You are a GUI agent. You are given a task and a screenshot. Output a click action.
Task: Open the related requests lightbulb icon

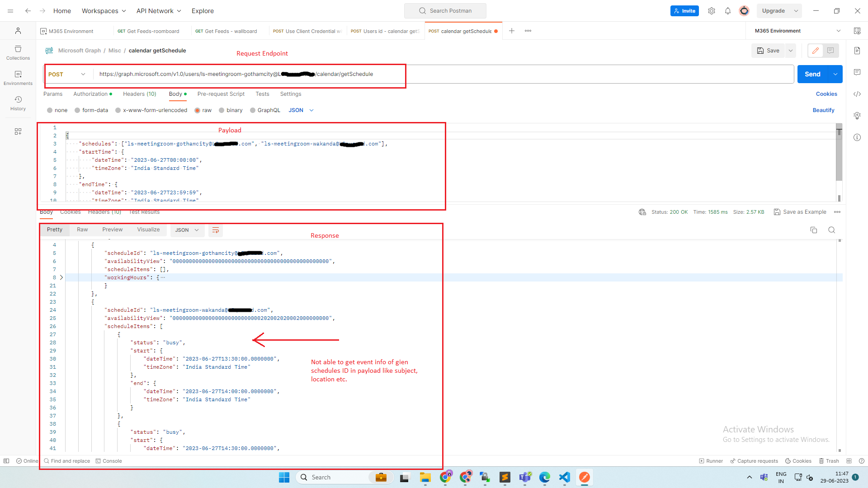857,116
